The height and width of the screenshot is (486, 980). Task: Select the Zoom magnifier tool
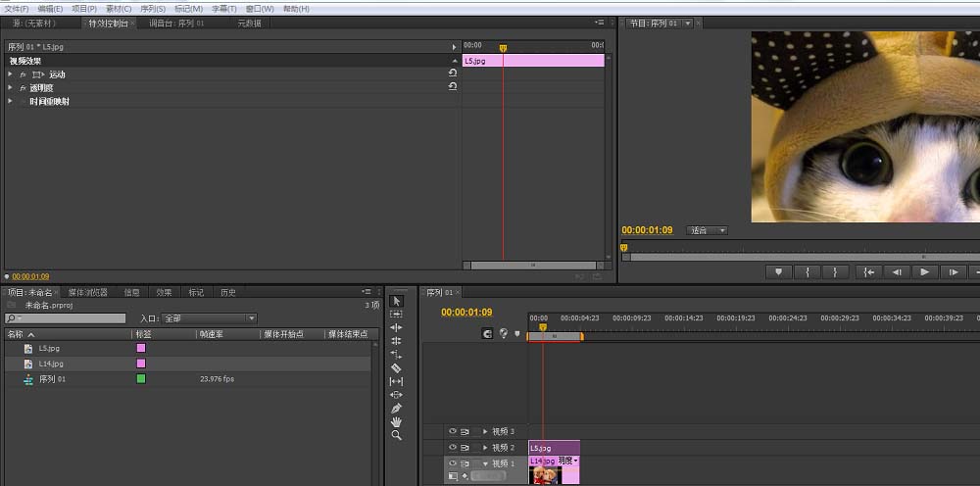click(x=396, y=435)
